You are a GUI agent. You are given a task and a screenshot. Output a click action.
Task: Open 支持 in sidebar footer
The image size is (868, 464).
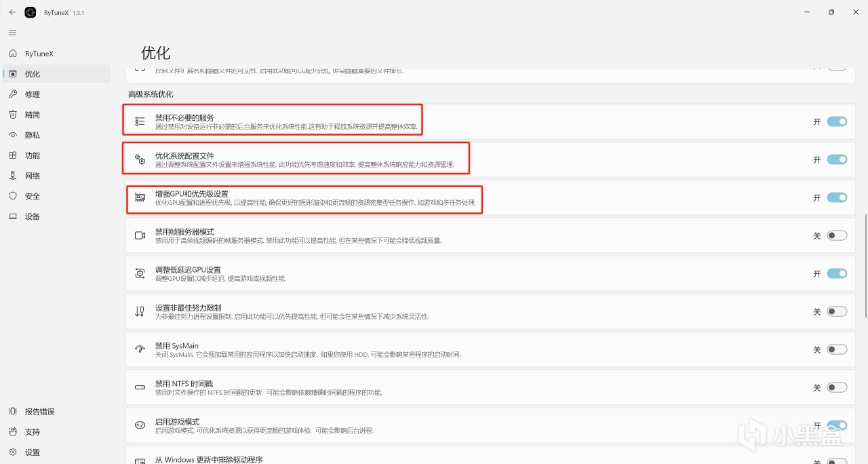coord(56,431)
